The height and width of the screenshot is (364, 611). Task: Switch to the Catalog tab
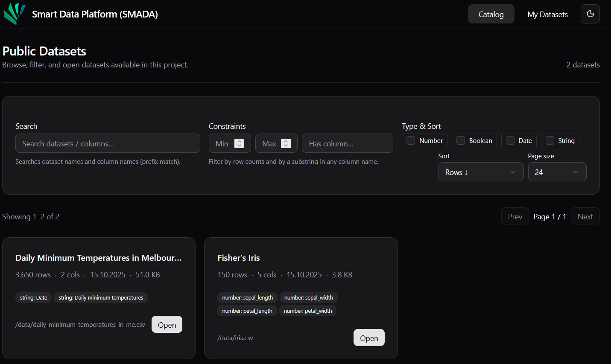(491, 14)
